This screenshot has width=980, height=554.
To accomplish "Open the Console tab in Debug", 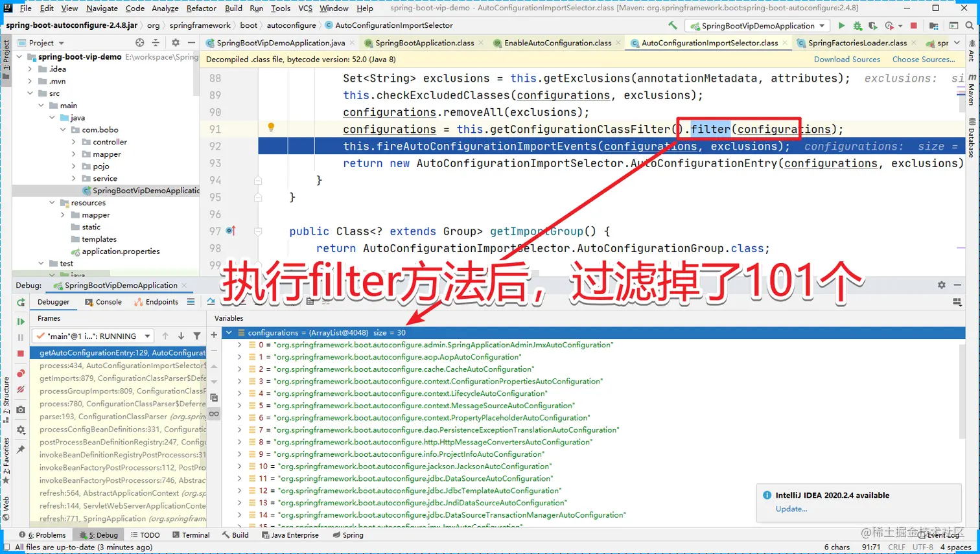I will click(102, 302).
